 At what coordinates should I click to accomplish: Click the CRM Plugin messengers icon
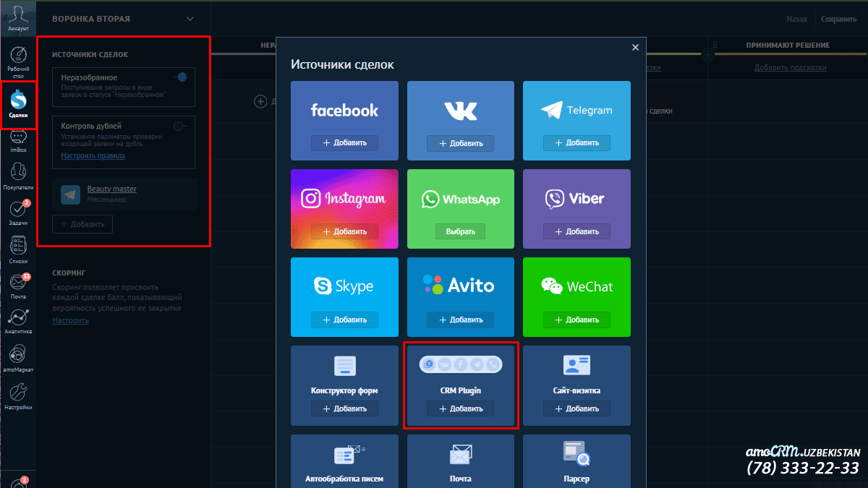(x=460, y=365)
